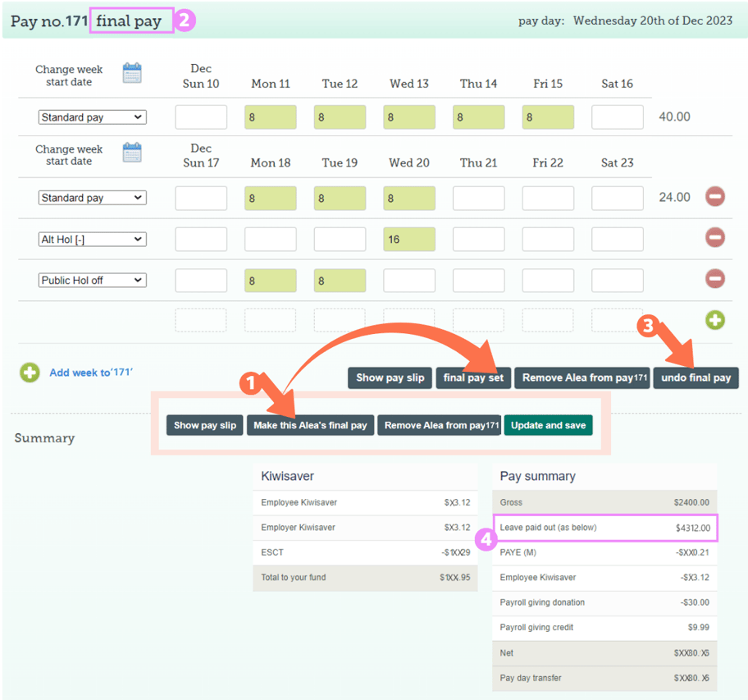Click the final pay set button
The image size is (748, 700).
pos(473,377)
